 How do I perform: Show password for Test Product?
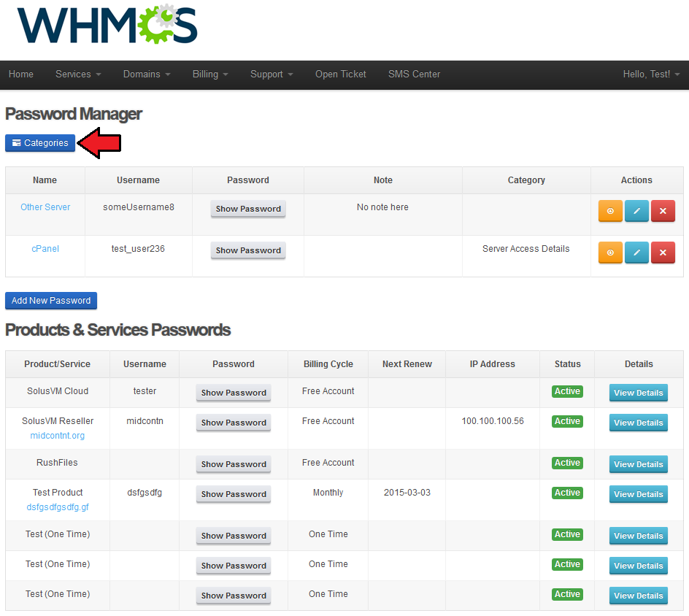coord(234,494)
